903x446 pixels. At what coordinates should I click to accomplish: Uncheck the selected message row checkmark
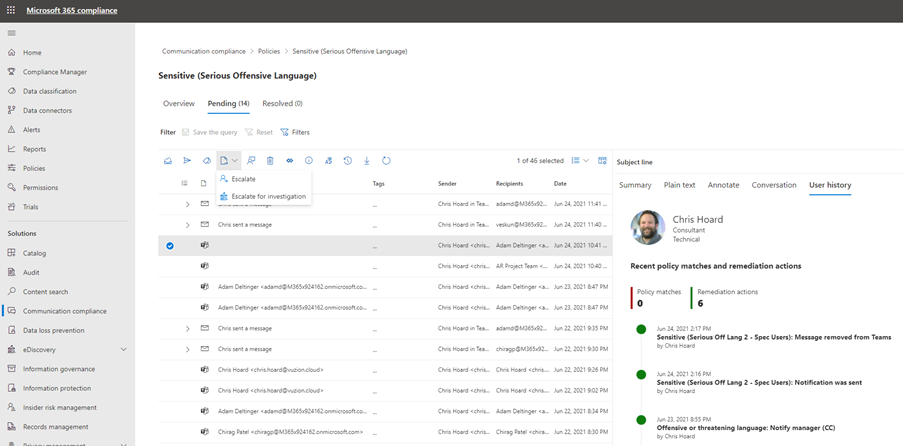(x=169, y=246)
